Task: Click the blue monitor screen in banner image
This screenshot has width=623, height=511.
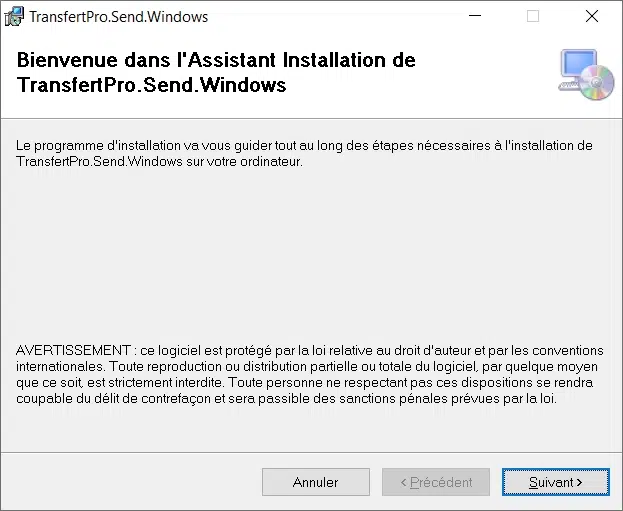Action: [x=578, y=64]
